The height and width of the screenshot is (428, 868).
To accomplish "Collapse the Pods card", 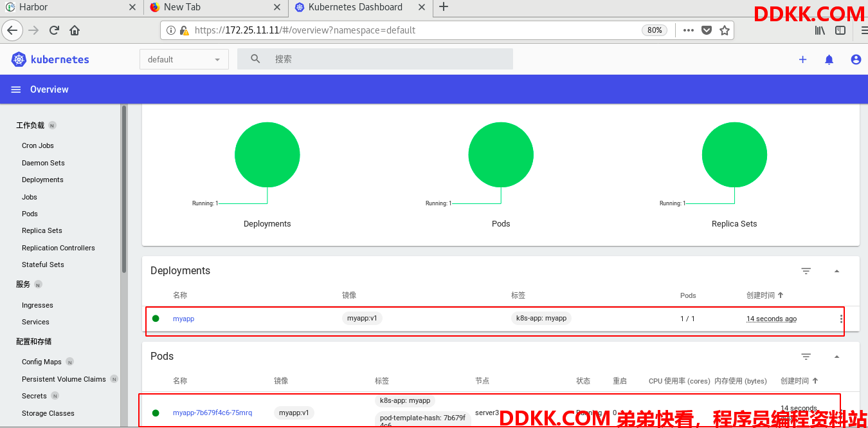I will coord(837,357).
